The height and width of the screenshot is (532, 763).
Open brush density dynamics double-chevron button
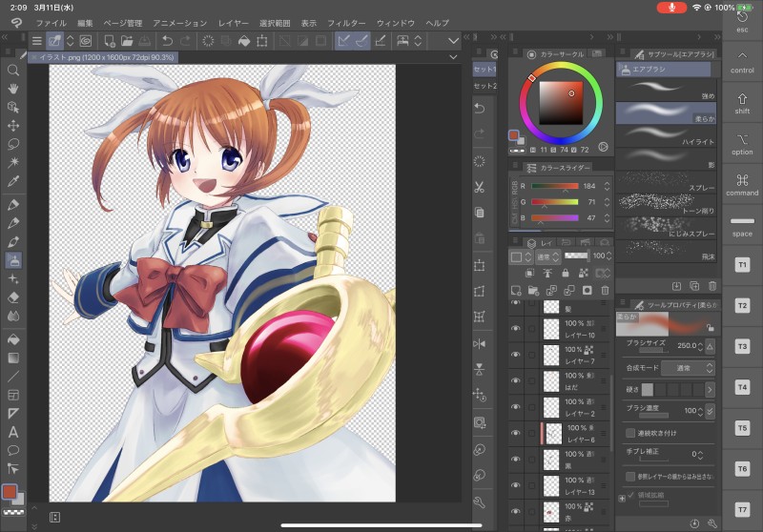pos(710,411)
